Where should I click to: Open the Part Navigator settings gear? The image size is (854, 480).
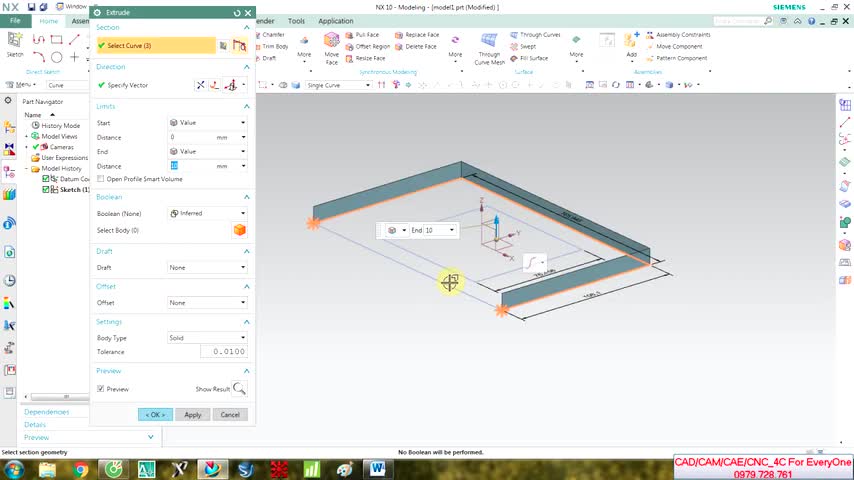tap(8, 101)
